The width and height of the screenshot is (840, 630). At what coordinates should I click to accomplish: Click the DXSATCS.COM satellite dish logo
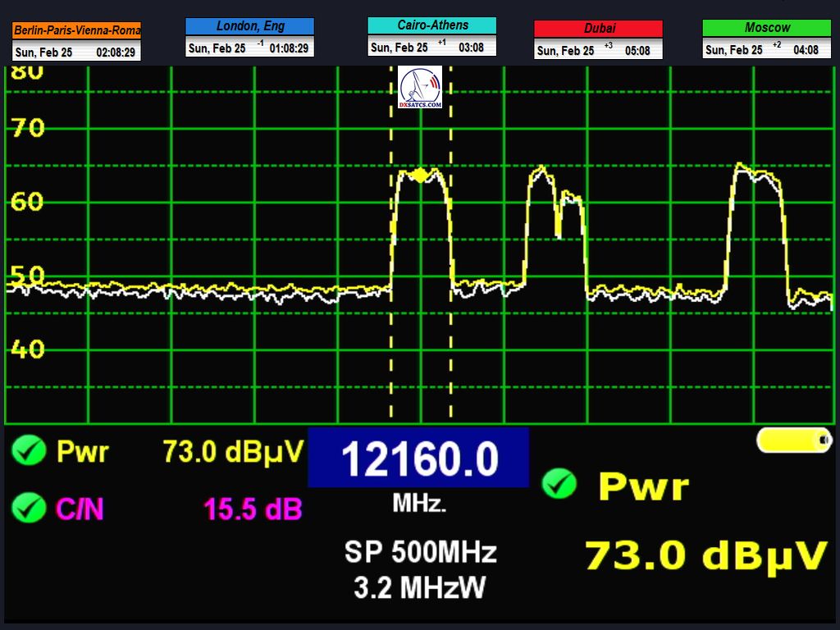point(420,89)
